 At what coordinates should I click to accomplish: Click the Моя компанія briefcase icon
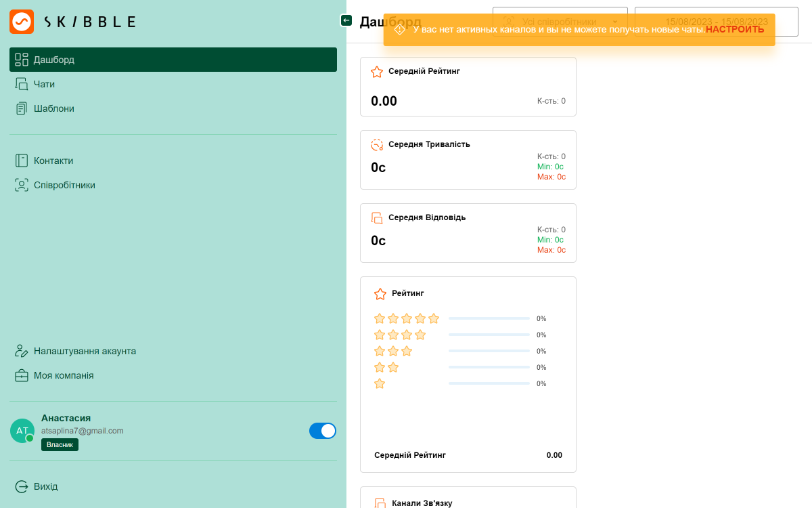(22, 375)
